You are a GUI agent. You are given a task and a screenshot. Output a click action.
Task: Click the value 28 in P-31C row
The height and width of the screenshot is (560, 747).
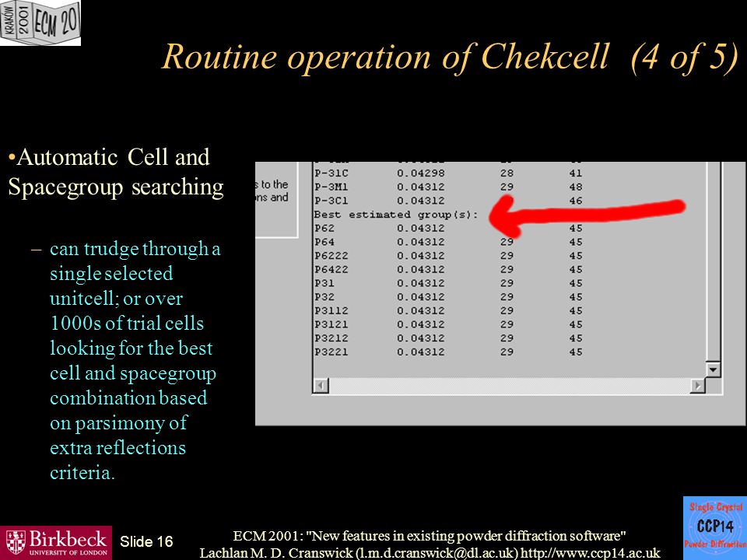507,173
